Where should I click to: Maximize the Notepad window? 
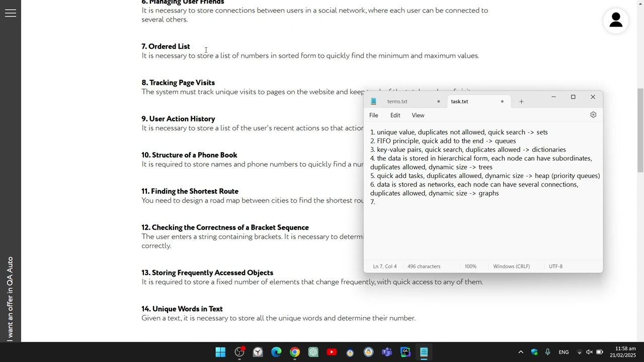(x=573, y=97)
